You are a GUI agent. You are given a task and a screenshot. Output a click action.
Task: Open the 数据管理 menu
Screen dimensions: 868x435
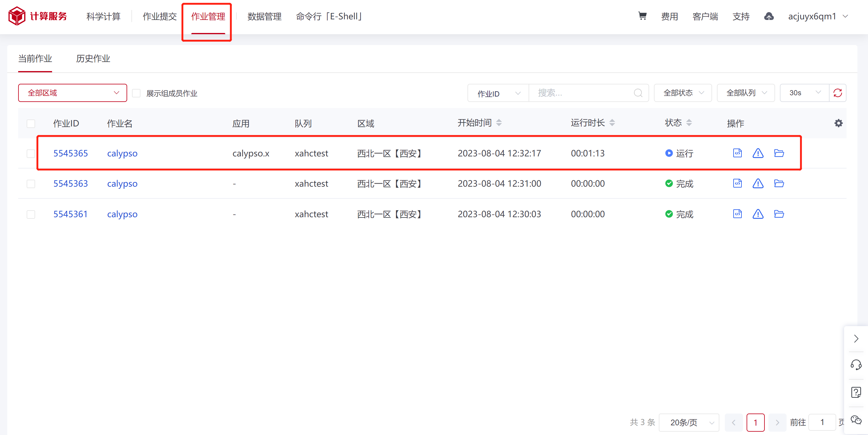(x=264, y=16)
